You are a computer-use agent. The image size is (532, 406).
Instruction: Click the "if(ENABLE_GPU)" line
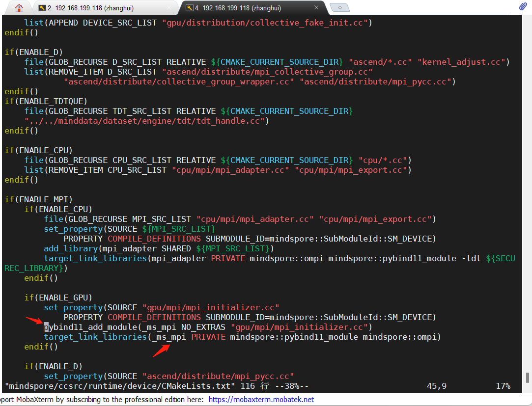pyautogui.click(x=58, y=298)
